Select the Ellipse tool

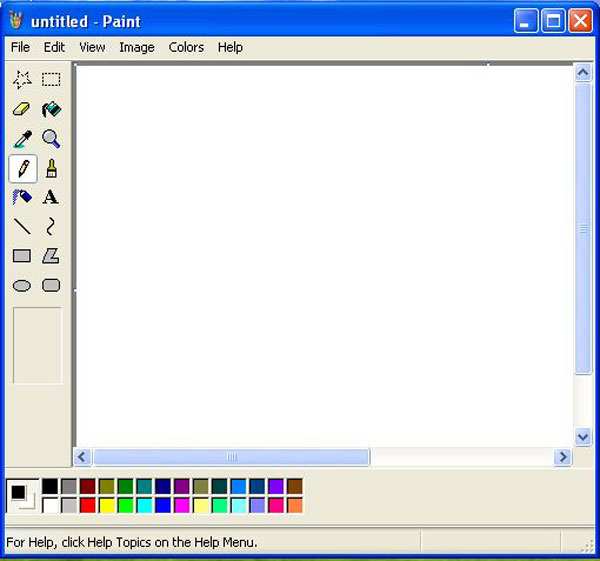pos(22,286)
